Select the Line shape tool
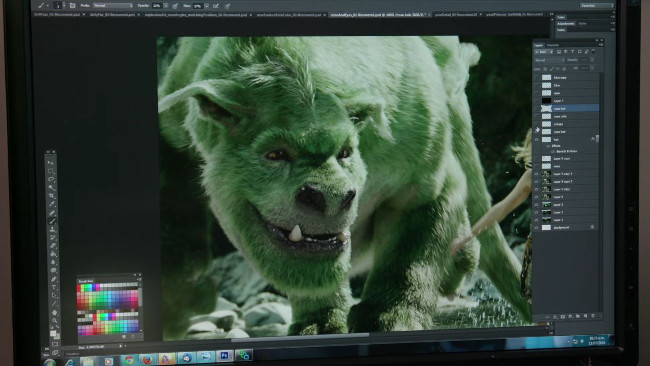650x366 pixels. click(x=54, y=303)
